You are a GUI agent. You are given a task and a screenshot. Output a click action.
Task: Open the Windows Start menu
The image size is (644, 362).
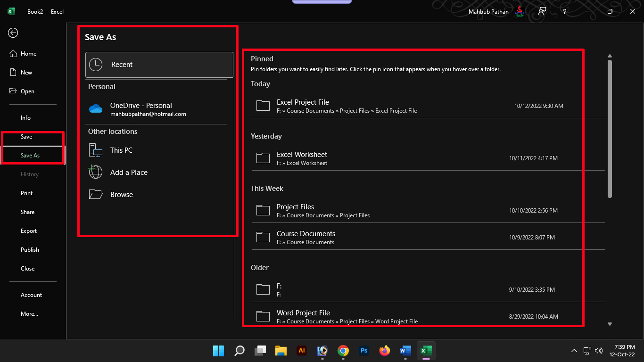[218, 351]
